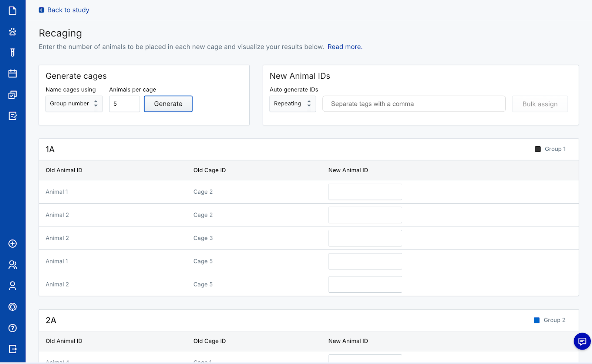Open the chat support bubble
The width and height of the screenshot is (592, 364).
tap(582, 341)
